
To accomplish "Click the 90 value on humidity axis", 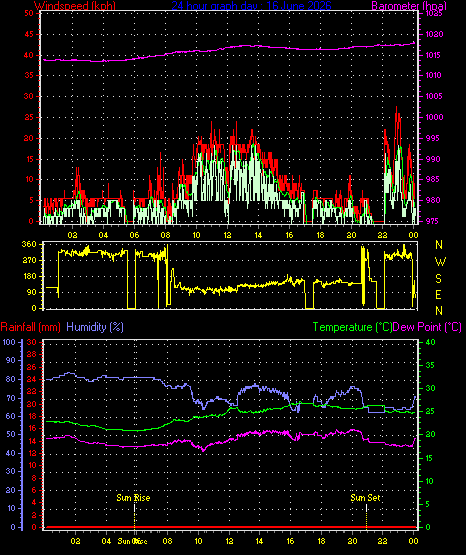I will [11, 360].
